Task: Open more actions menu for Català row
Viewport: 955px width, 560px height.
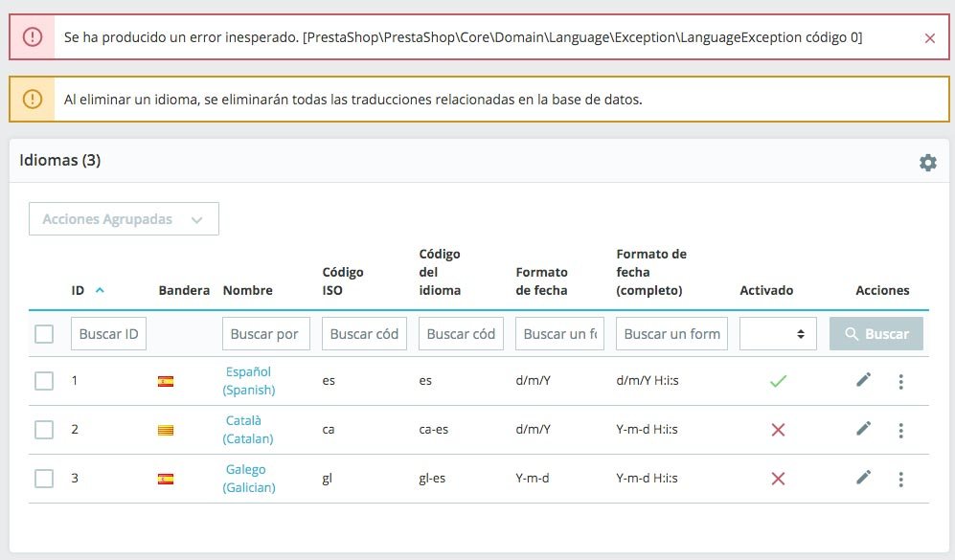Action: point(900,430)
